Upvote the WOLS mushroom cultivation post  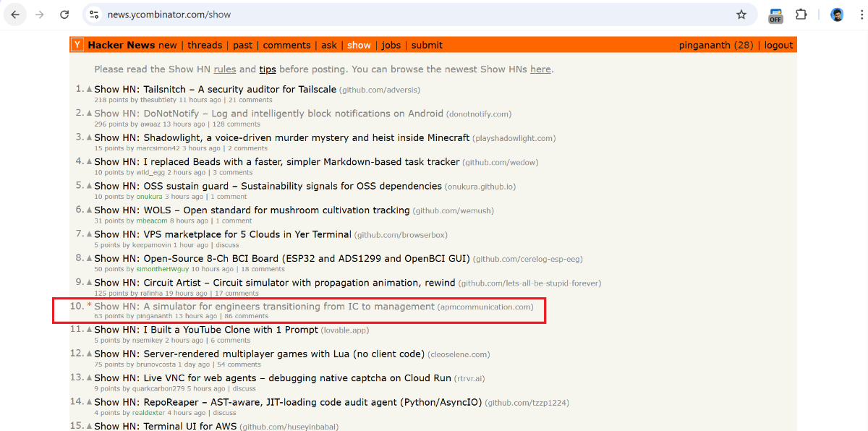[x=90, y=210]
